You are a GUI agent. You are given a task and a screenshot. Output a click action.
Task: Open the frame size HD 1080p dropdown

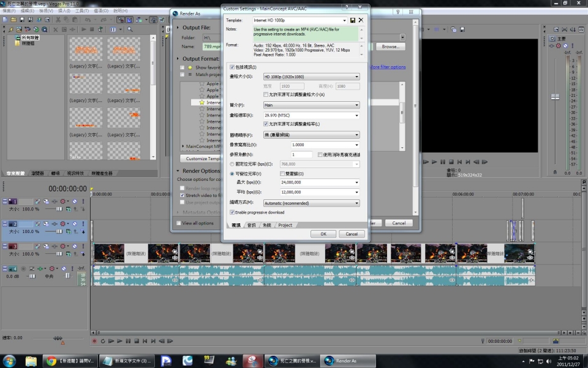pos(311,77)
